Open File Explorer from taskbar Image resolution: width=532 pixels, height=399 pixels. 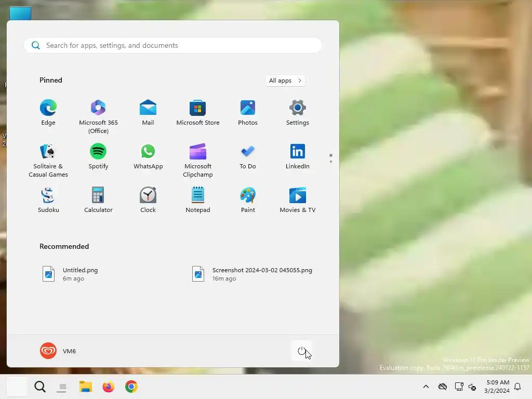[x=86, y=387]
